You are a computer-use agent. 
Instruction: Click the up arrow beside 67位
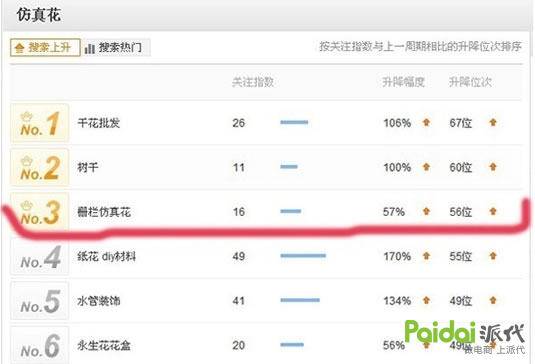[x=493, y=122]
